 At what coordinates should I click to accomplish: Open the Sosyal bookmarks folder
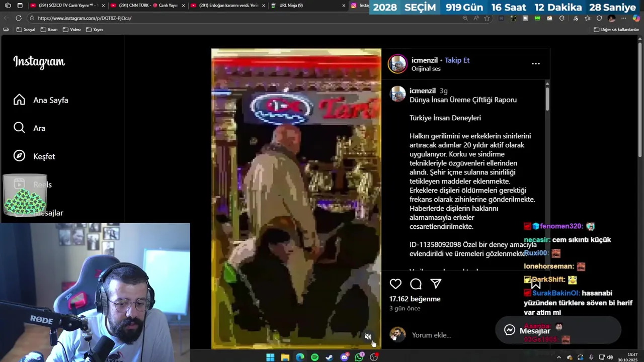tap(26, 30)
